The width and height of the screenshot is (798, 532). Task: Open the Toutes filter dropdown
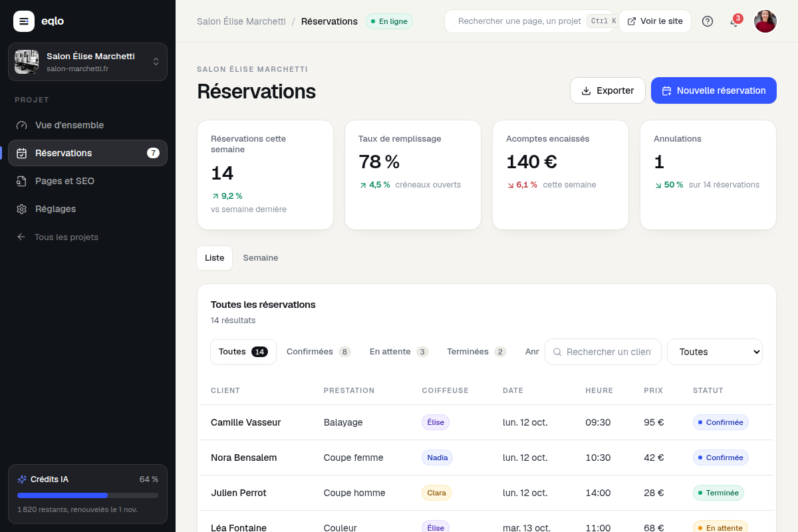(x=715, y=352)
